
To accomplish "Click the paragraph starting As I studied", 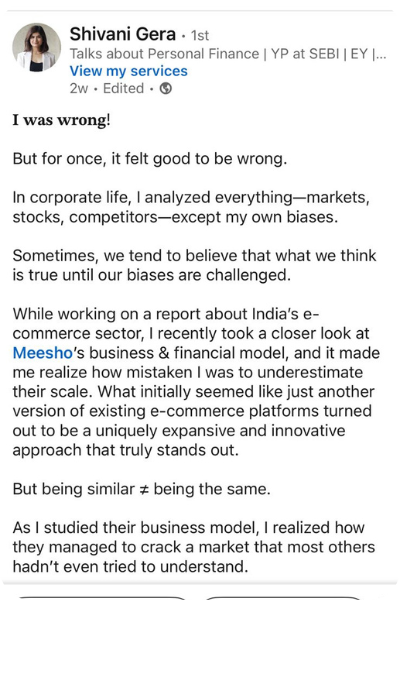I will tap(194, 547).
